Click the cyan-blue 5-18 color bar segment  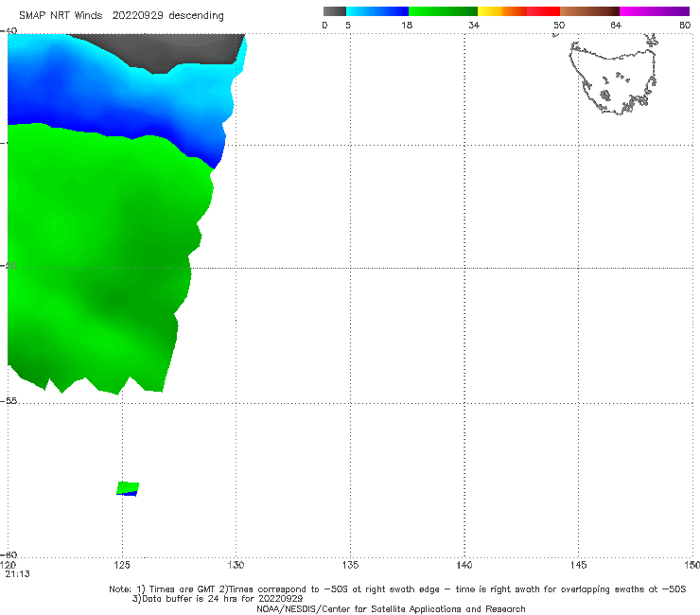[x=377, y=11]
